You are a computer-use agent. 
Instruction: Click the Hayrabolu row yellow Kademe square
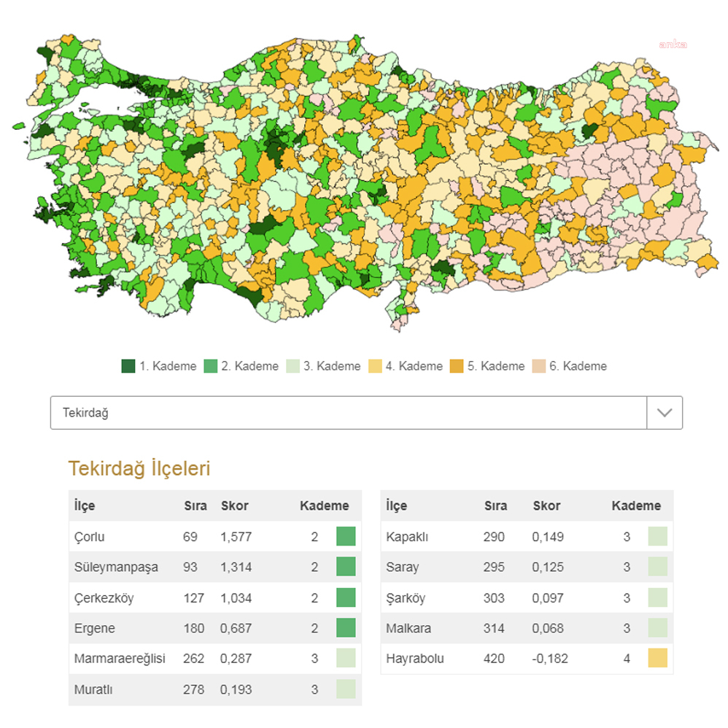click(x=658, y=658)
